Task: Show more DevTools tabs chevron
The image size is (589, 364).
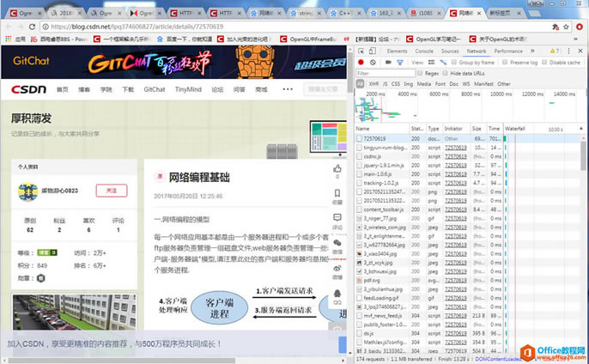Action: pos(532,52)
